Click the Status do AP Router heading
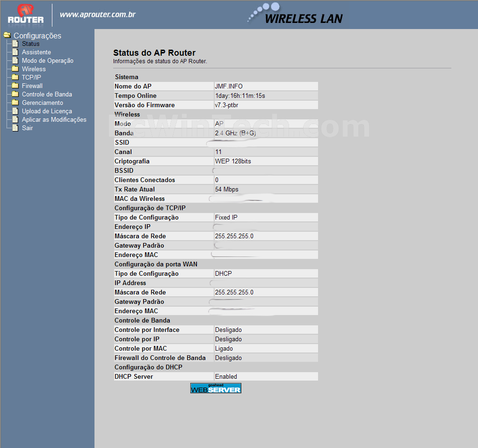The image size is (478, 448). [x=154, y=53]
